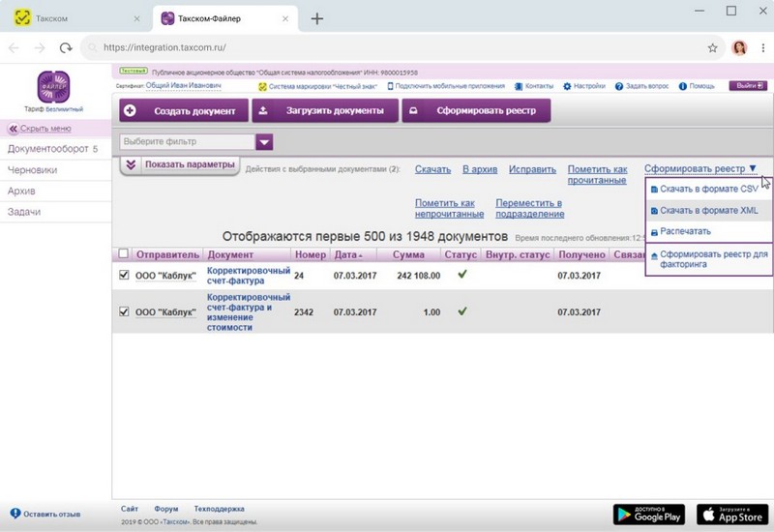Reload the page using the refresh icon

pos(66,47)
